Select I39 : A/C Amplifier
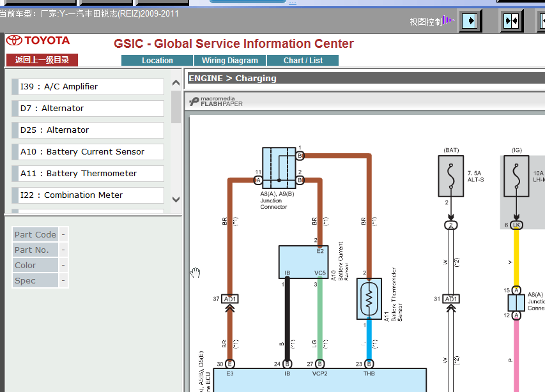The image size is (545, 392). [x=88, y=86]
